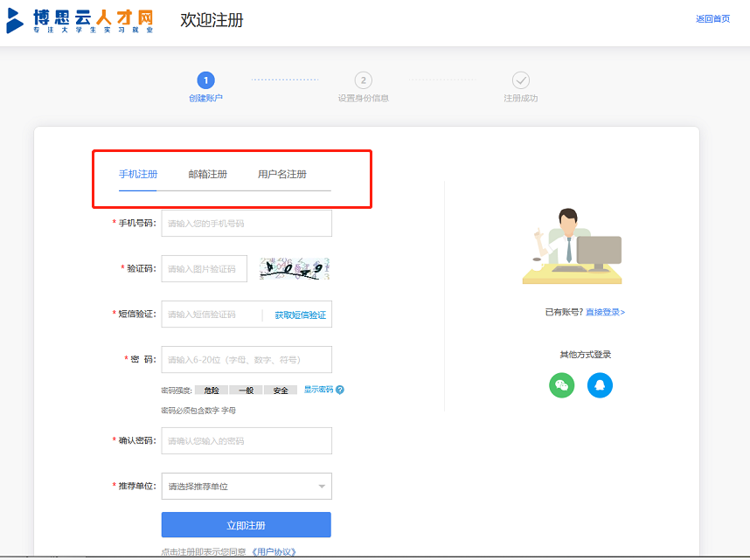The image size is (750, 560).
Task: Click the password help question mark icon
Action: tap(340, 390)
